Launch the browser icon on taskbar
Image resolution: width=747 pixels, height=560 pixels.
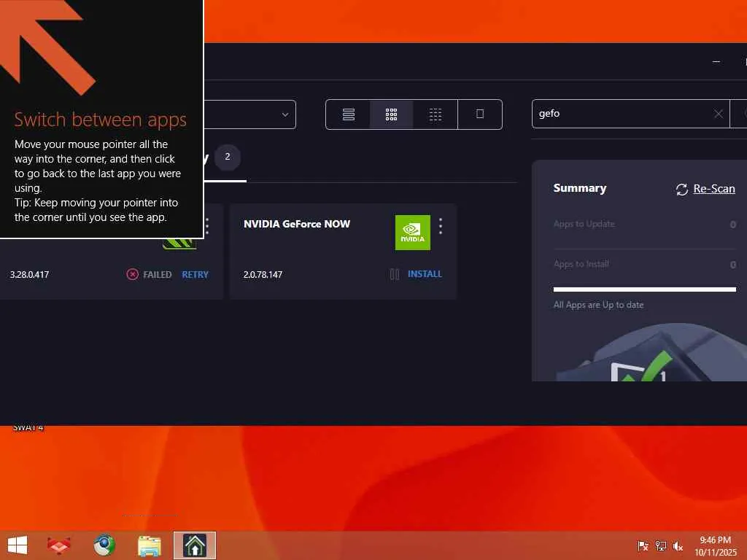click(104, 545)
